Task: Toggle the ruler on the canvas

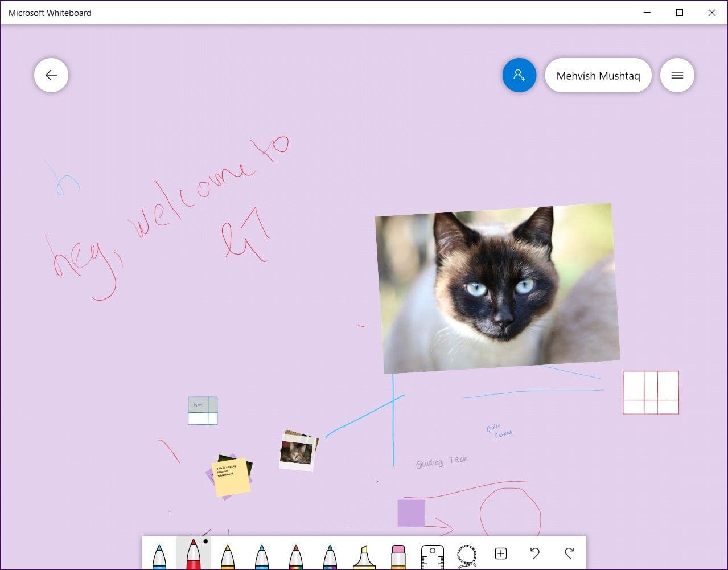Action: click(x=432, y=553)
